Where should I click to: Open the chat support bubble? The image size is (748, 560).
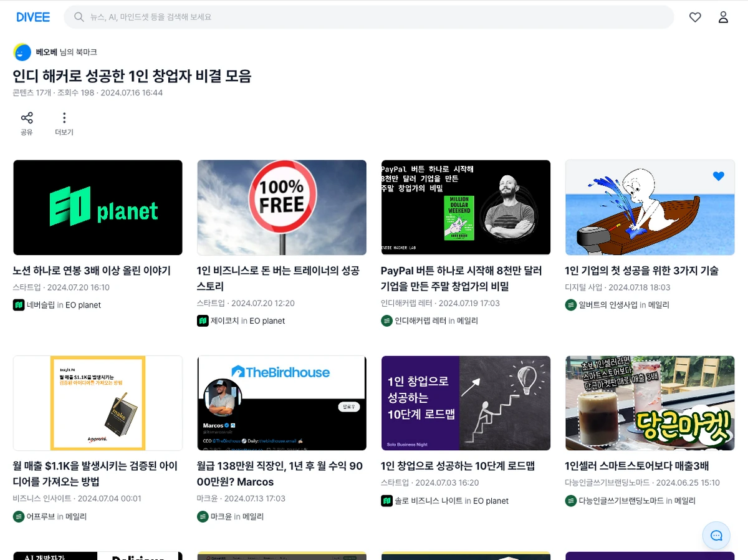pyautogui.click(x=716, y=536)
